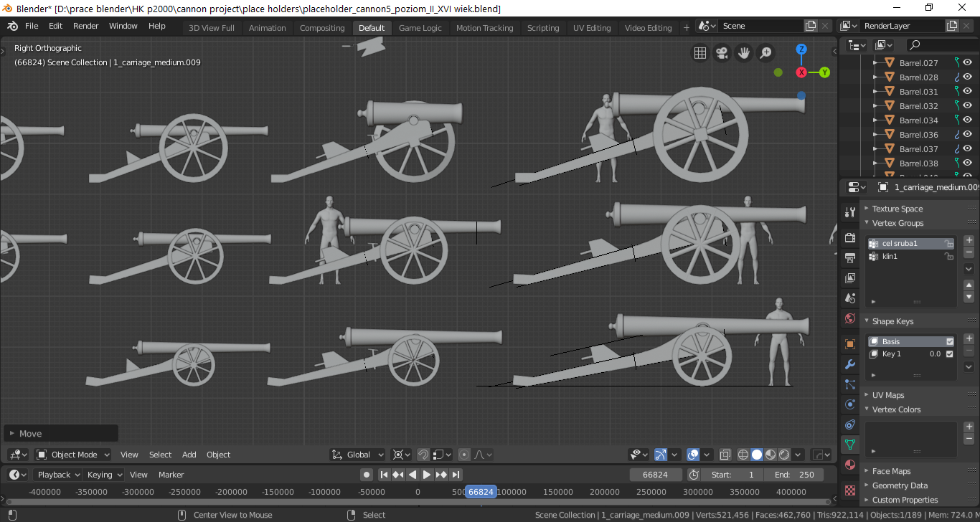Add a new vertex group with plus
This screenshot has width=980, height=522.
969,240
